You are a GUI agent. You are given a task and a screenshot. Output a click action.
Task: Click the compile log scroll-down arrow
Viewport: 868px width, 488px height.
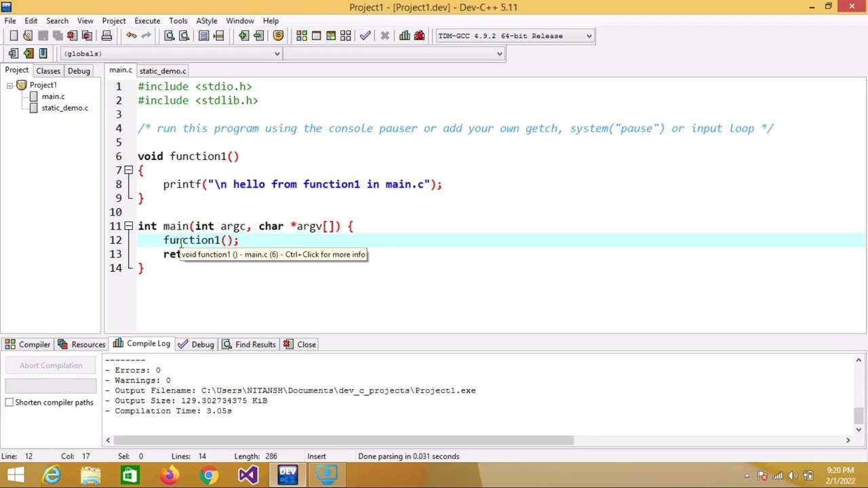tap(859, 429)
